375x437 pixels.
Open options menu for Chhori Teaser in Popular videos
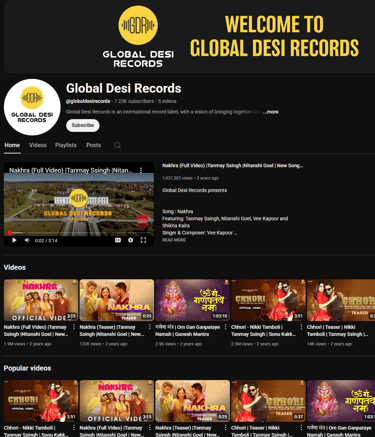coord(301,428)
